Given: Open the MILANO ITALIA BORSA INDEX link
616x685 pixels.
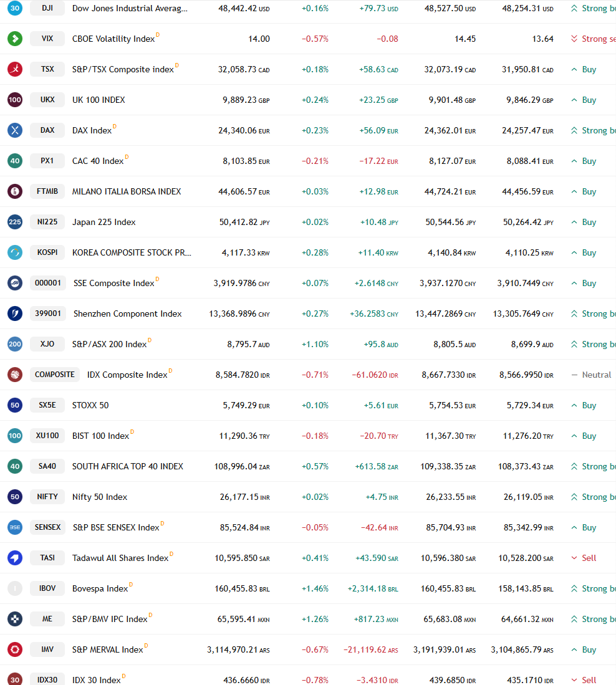Looking at the screenshot, I should pyautogui.click(x=127, y=192).
